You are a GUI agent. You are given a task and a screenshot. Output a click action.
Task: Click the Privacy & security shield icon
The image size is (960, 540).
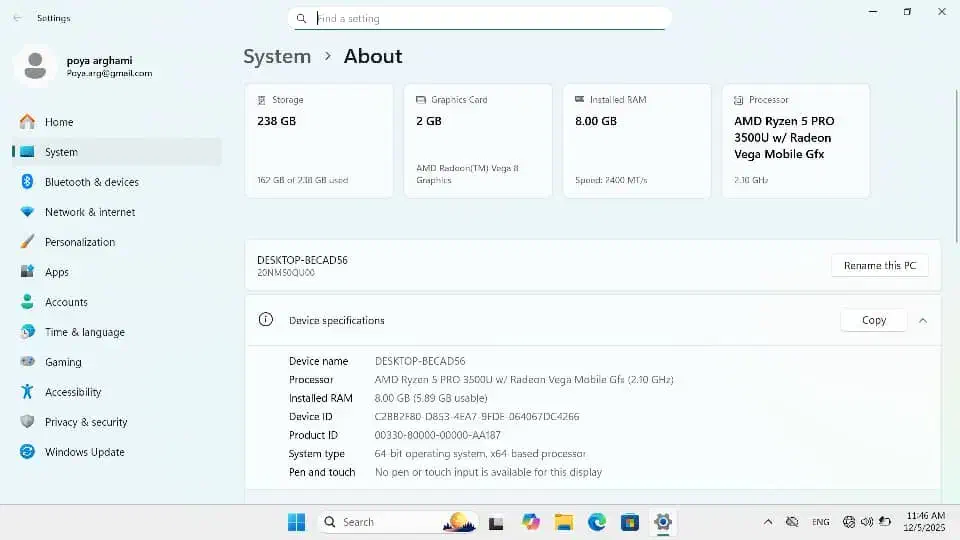[x=27, y=422]
